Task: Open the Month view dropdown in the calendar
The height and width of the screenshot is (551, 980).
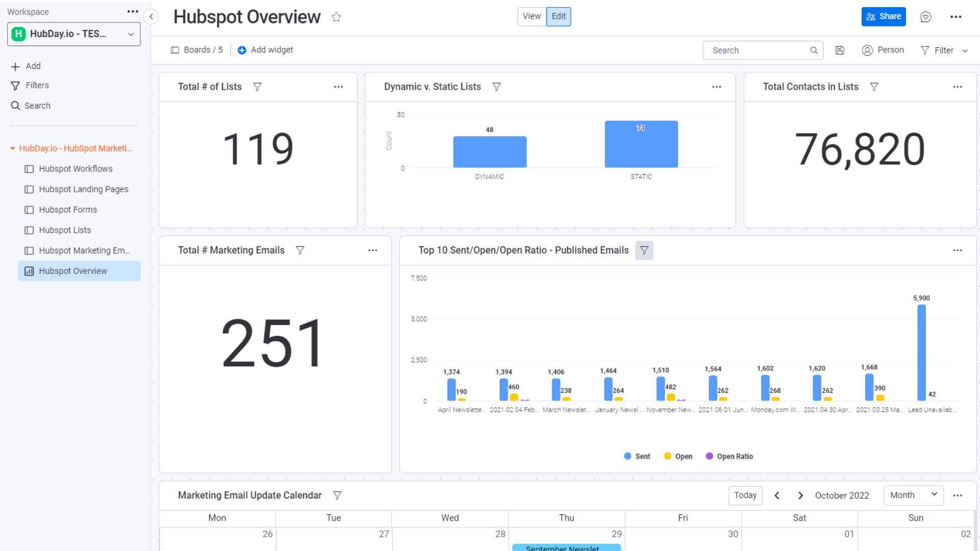Action: (x=914, y=495)
